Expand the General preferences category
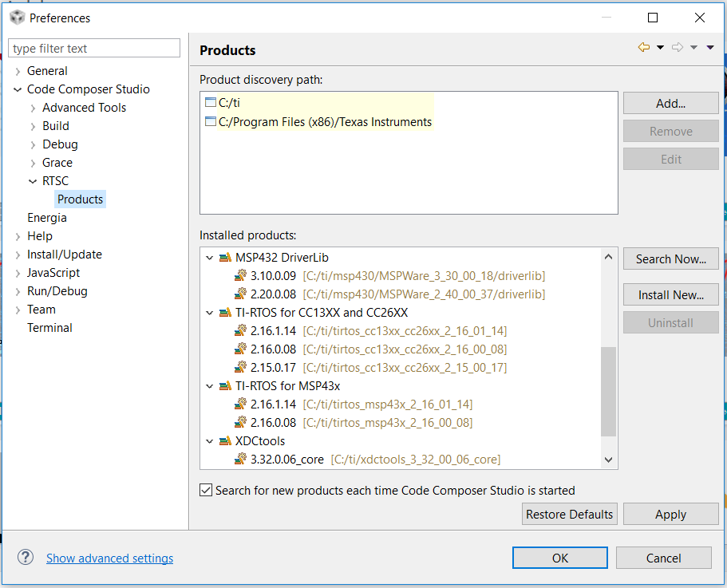The width and height of the screenshot is (727, 588). (x=18, y=71)
